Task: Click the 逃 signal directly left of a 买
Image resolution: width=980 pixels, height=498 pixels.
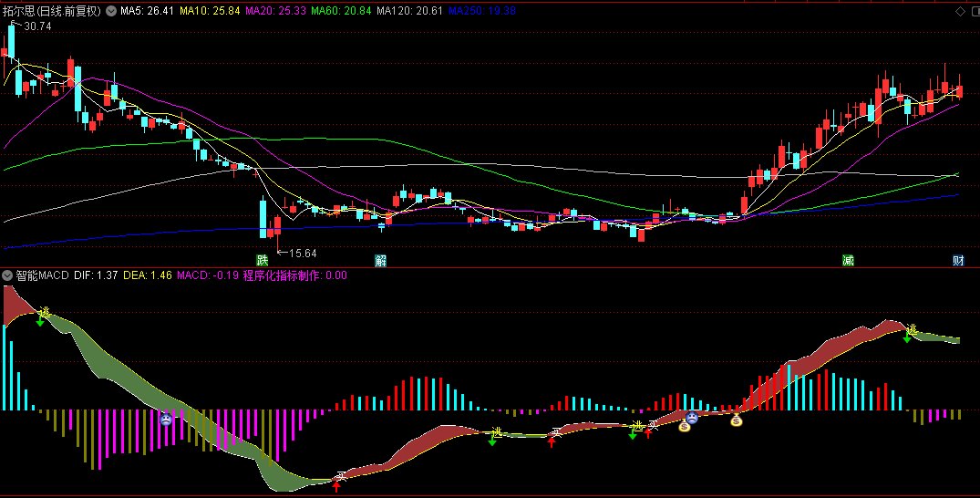Action: pyautogui.click(x=637, y=425)
